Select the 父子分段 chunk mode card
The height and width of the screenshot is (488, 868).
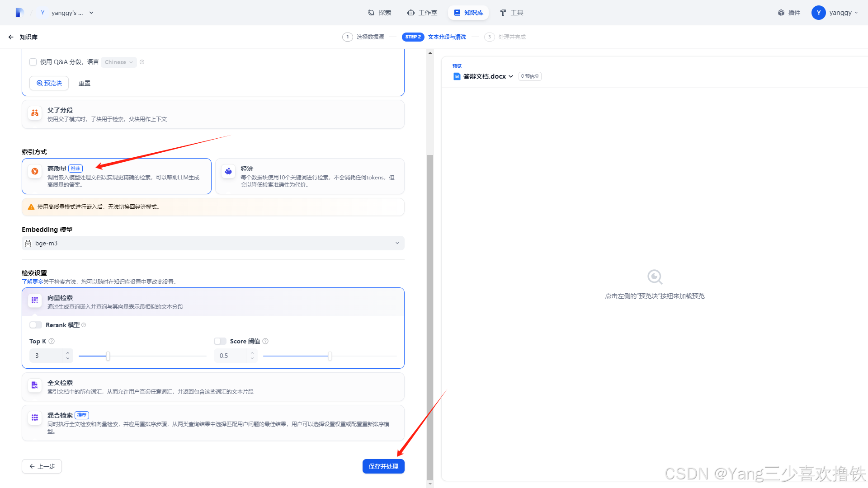[x=213, y=114]
